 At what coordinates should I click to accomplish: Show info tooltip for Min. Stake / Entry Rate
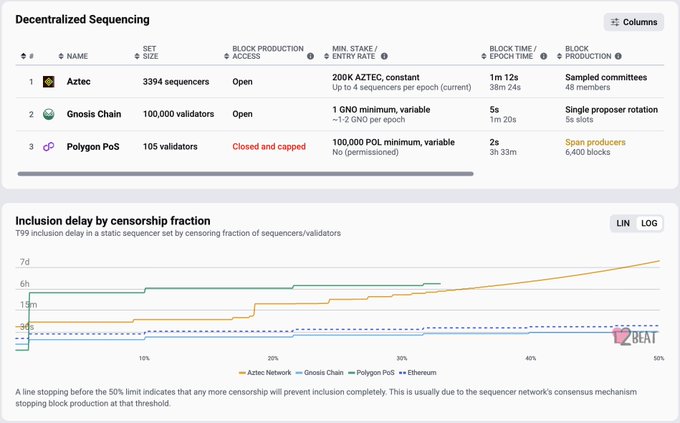tap(384, 56)
